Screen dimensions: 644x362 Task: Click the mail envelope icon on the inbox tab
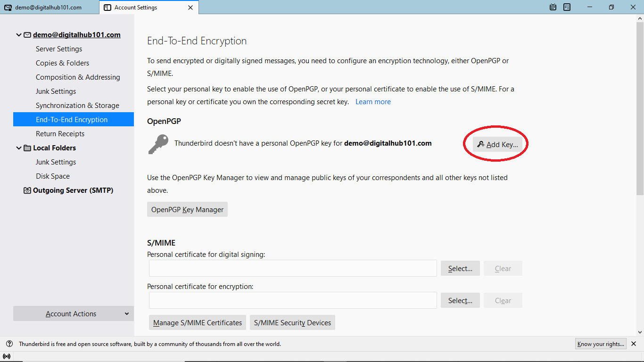[x=8, y=8]
